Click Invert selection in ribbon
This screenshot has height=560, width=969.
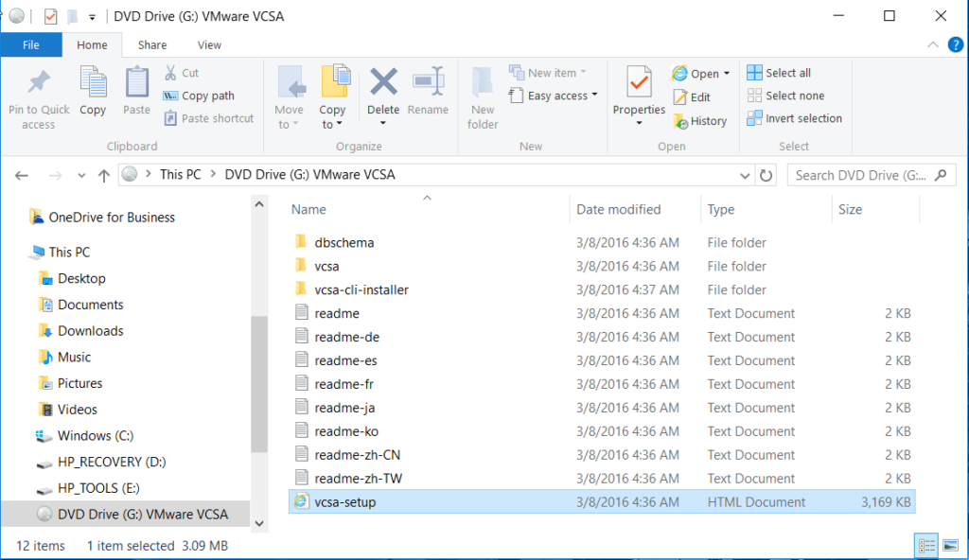[x=794, y=118]
